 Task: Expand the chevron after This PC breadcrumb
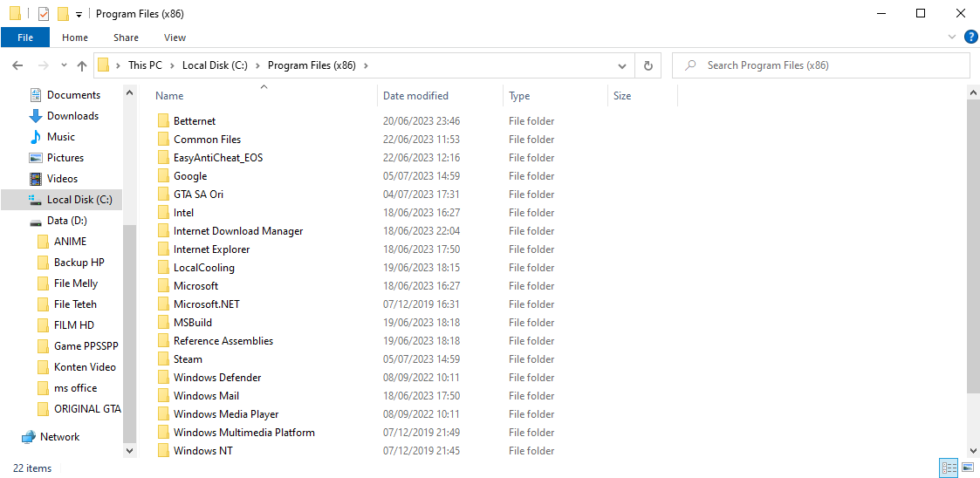tap(172, 65)
